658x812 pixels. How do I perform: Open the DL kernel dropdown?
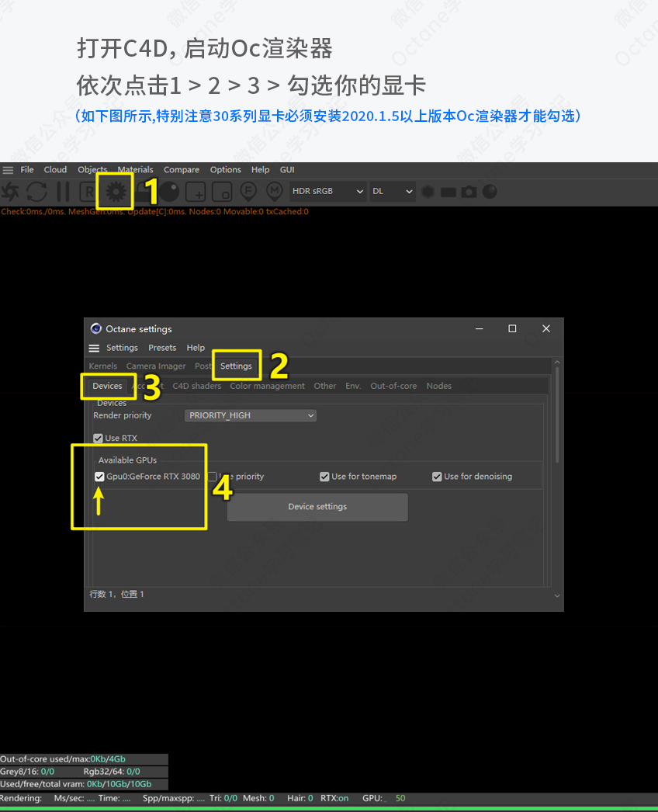[392, 191]
